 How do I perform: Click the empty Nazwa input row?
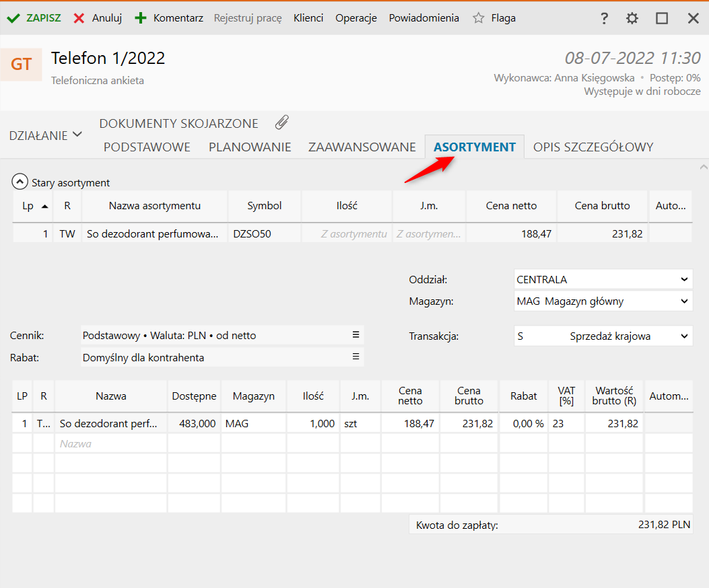click(x=110, y=444)
